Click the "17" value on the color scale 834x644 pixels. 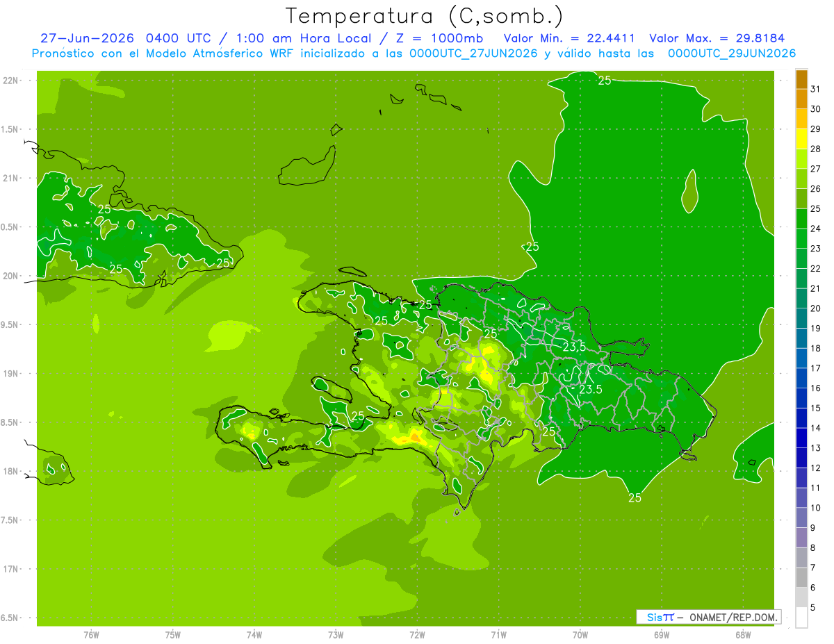(x=816, y=368)
